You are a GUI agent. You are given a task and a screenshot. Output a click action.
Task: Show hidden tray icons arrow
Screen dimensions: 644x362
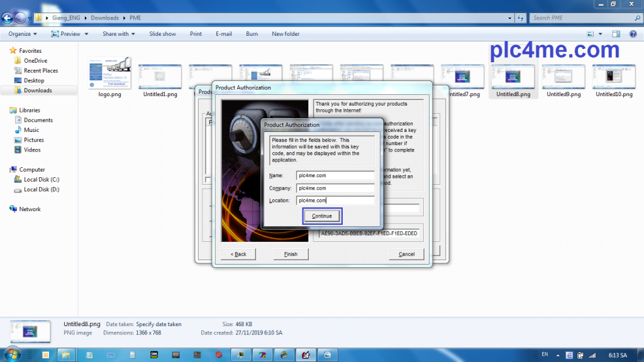(558, 355)
